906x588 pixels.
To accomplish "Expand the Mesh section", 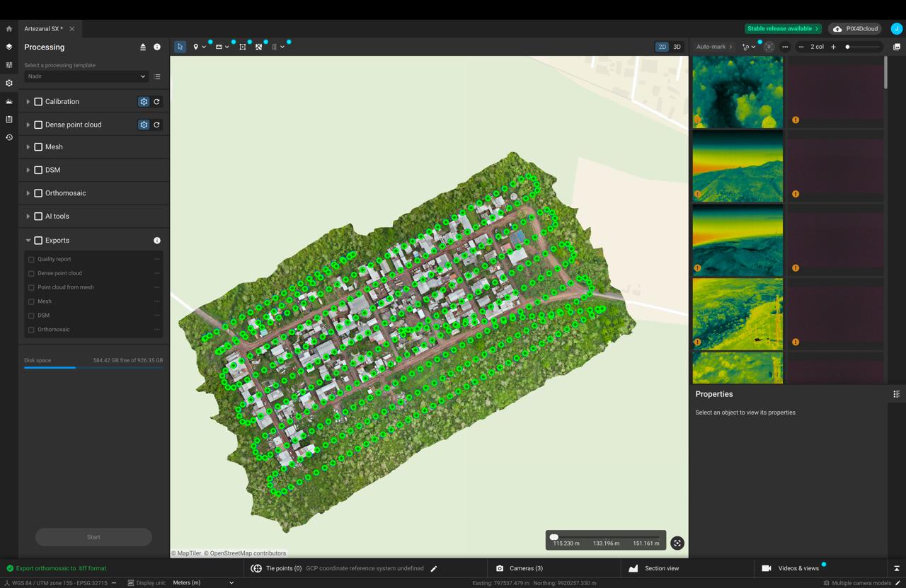I will [x=28, y=147].
